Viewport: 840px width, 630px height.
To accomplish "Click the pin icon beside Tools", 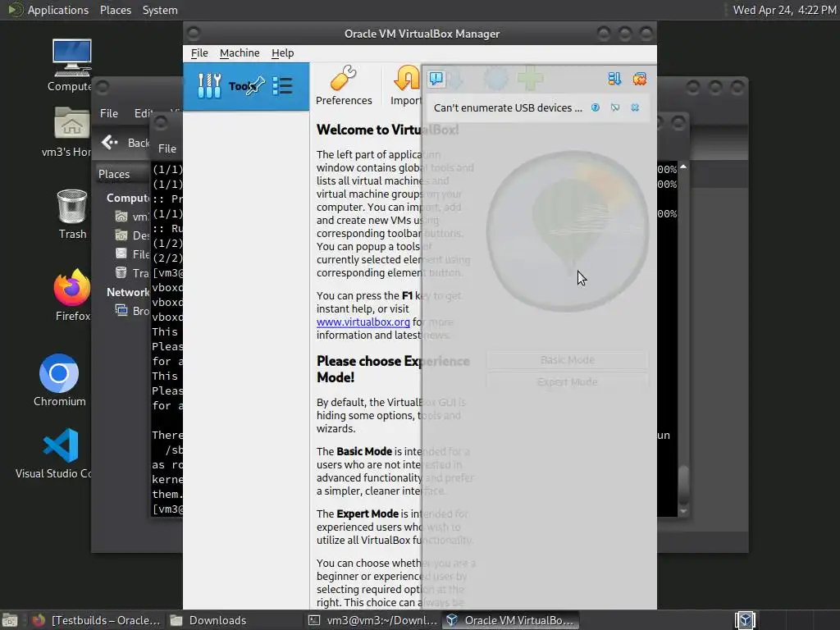I will click(256, 85).
